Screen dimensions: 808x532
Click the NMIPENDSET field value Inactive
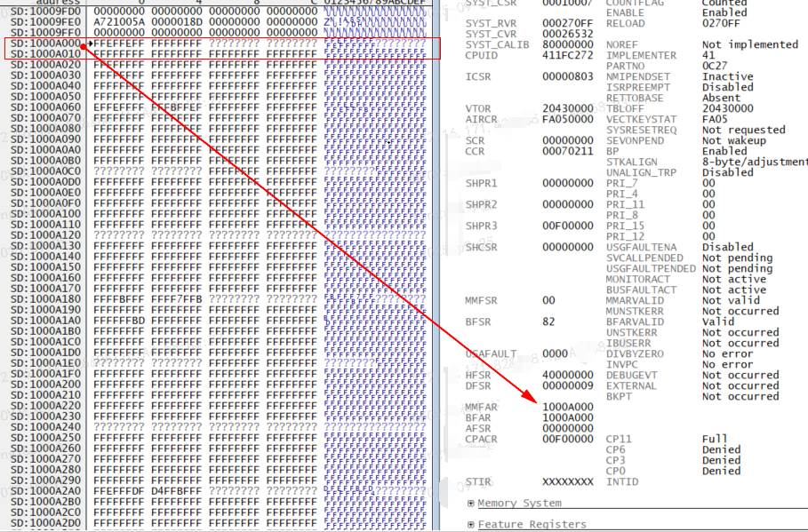[728, 76]
